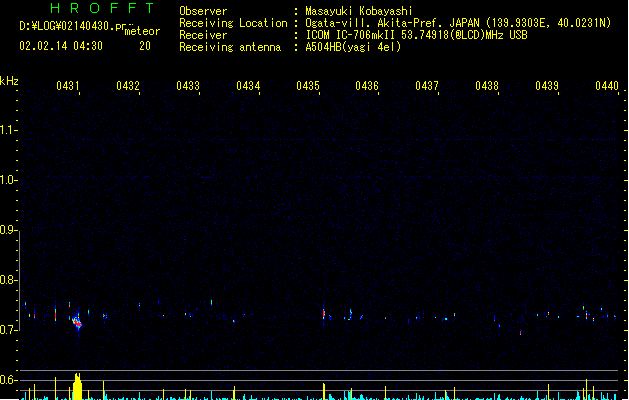Click location text Ogata-vill. Akita-Pref. JAPAN

coord(392,23)
